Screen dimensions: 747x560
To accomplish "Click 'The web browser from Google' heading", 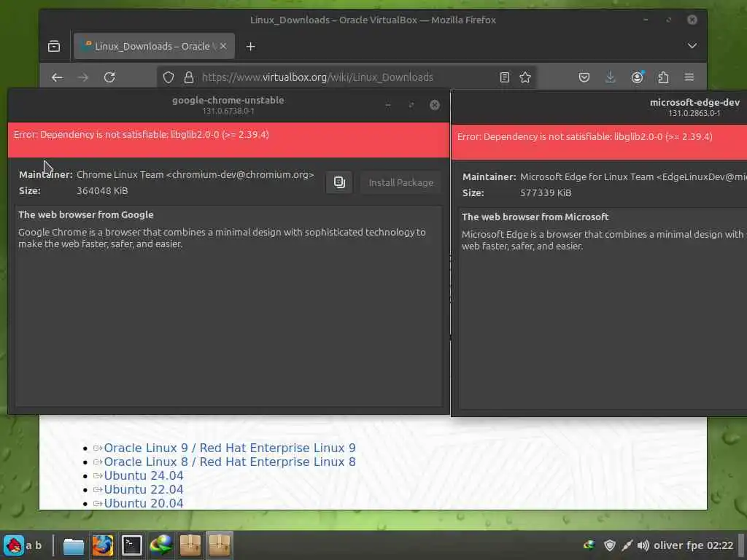I will (86, 215).
